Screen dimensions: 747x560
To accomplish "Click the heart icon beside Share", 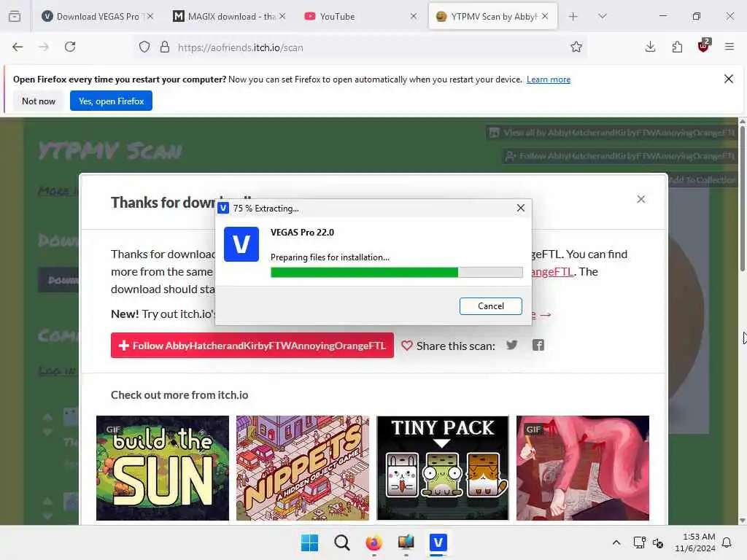I will pyautogui.click(x=406, y=345).
